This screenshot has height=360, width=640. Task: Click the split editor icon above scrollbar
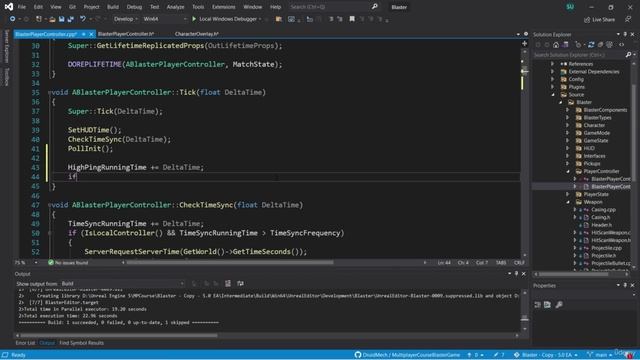[524, 43]
